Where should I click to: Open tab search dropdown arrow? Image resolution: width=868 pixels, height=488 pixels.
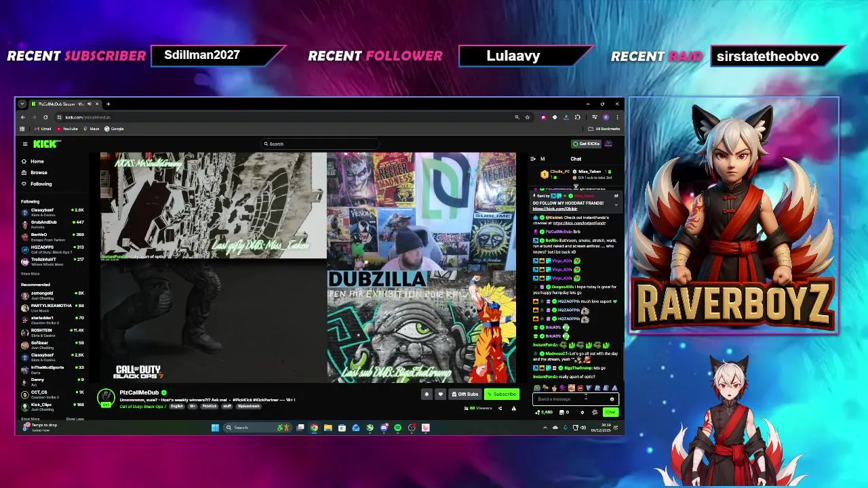[22, 104]
